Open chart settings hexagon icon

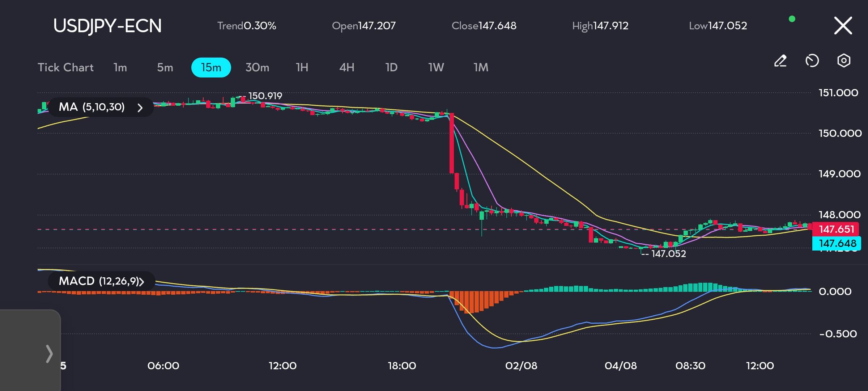pos(844,61)
